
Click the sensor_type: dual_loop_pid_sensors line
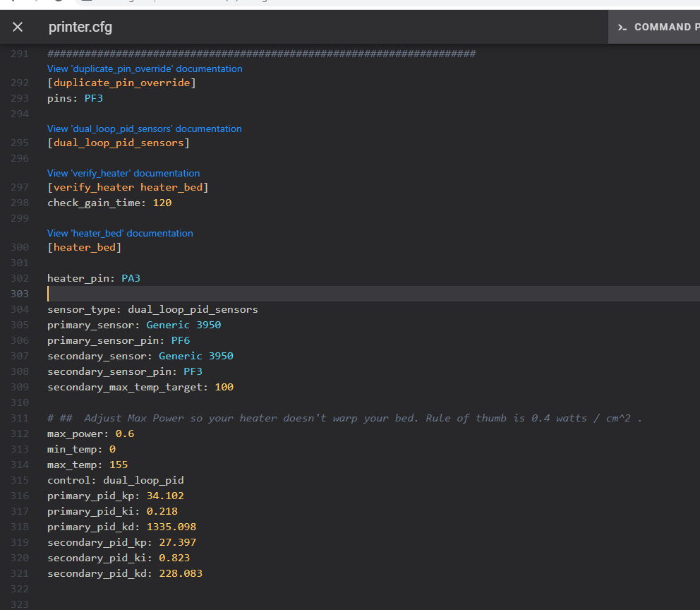point(152,309)
